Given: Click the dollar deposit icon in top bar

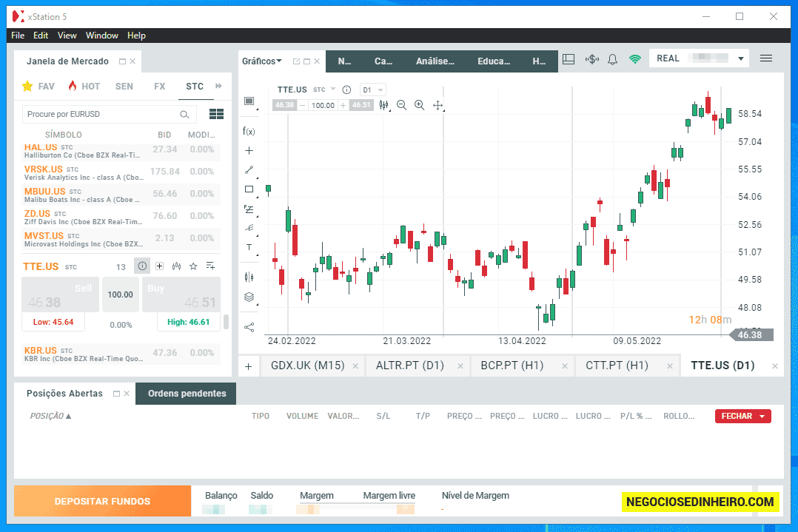Looking at the screenshot, I should pos(592,59).
